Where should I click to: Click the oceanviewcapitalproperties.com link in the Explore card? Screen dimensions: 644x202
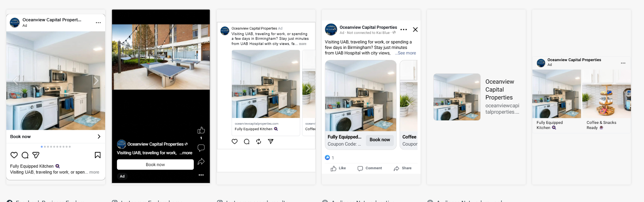pyautogui.click(x=257, y=123)
